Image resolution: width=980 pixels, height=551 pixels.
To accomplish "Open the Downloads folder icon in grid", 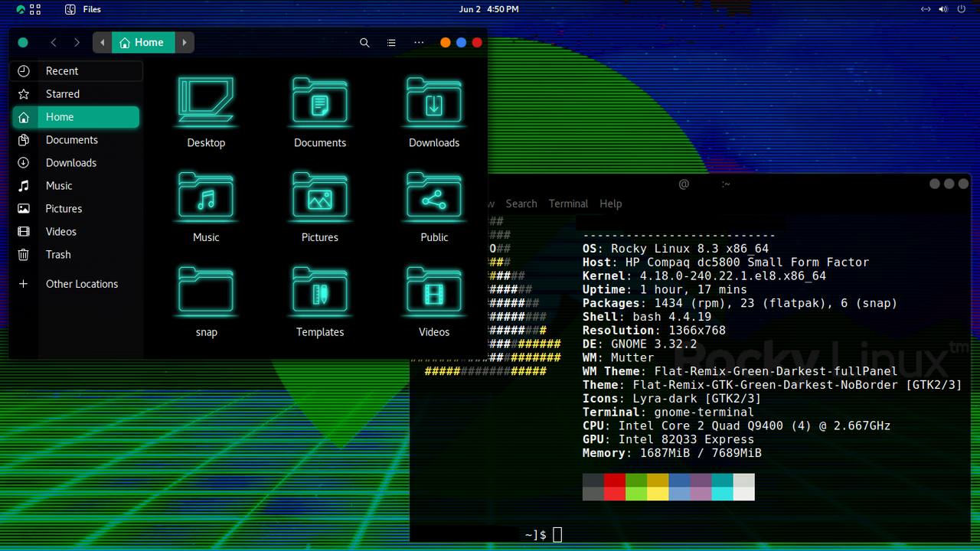I will coord(434,101).
